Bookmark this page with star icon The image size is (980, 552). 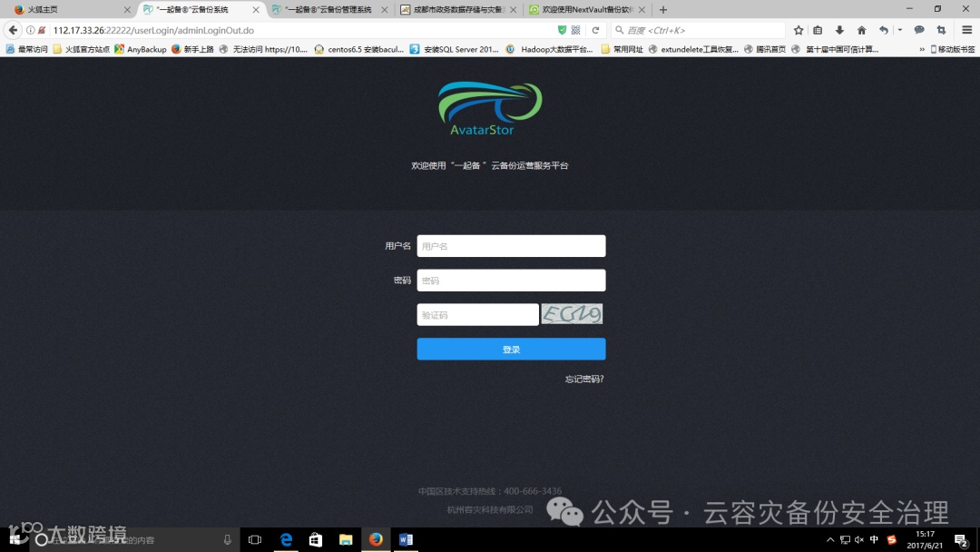pyautogui.click(x=799, y=30)
